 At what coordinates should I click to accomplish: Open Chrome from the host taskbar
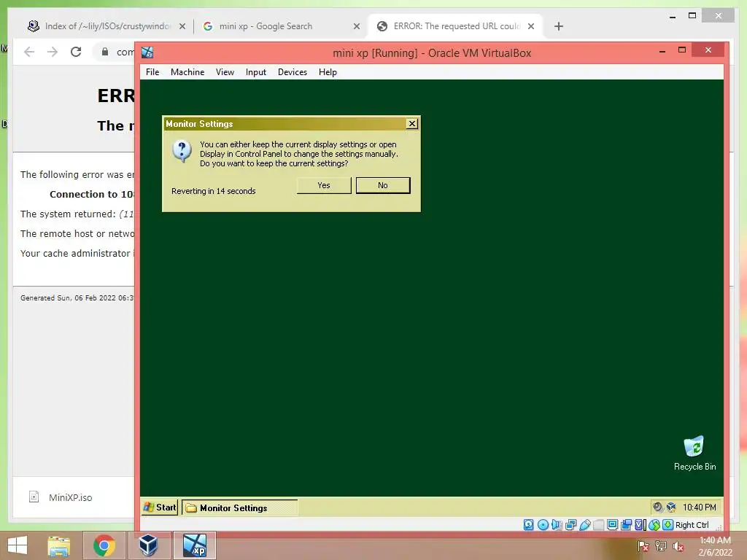click(104, 545)
